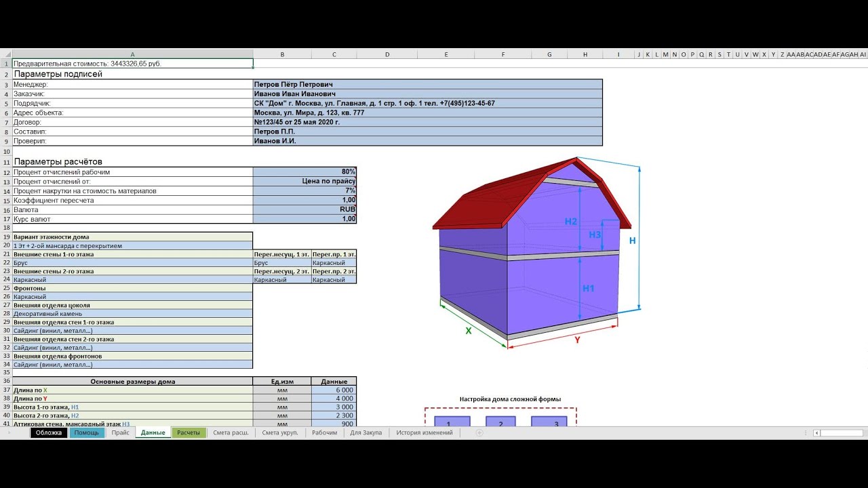Add a new sheet with plus icon

coord(479,432)
